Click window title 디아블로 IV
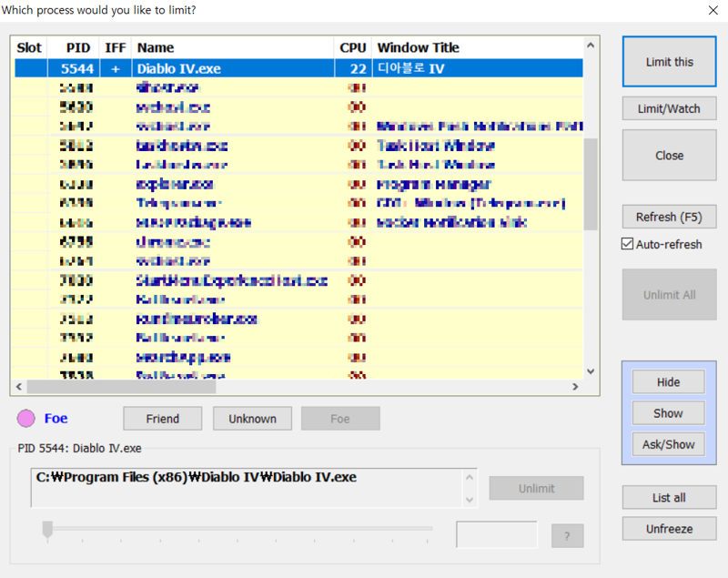 pos(411,68)
